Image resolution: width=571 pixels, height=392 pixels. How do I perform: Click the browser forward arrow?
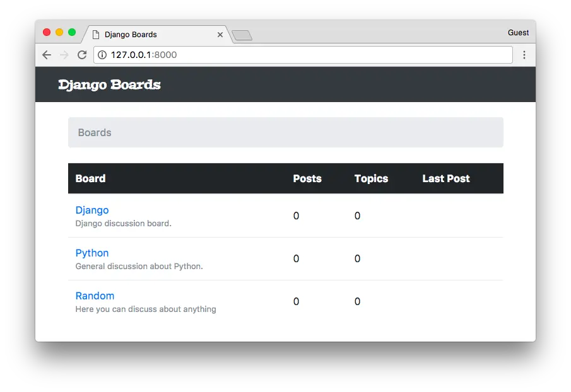[x=64, y=55]
